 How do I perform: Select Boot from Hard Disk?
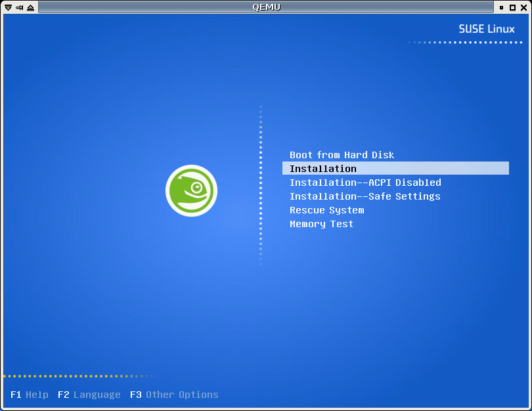click(x=342, y=155)
